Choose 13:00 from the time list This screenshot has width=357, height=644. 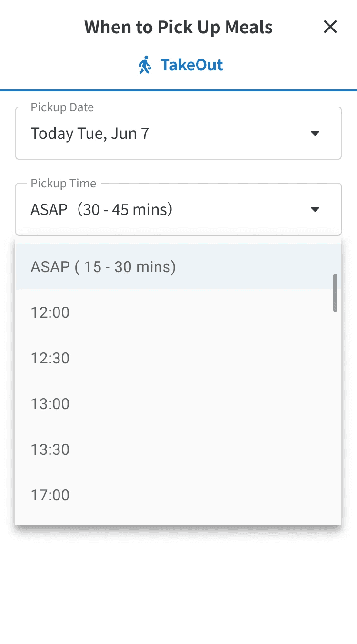click(50, 404)
